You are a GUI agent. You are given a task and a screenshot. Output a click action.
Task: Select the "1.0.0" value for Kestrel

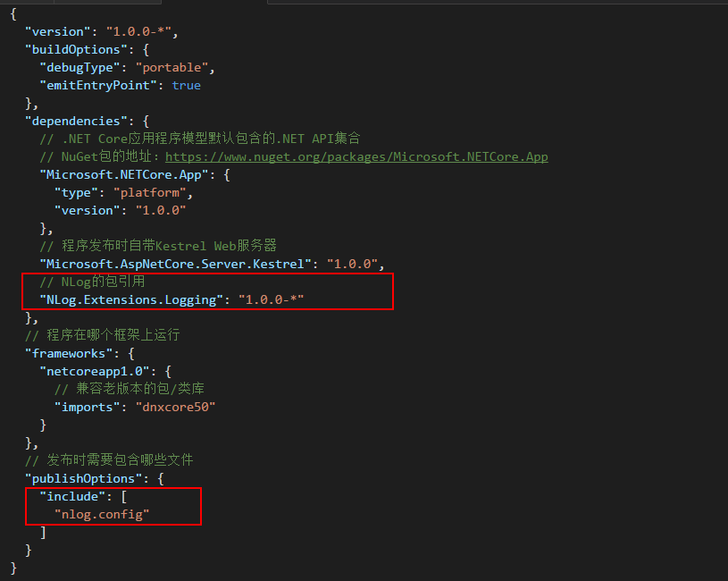click(352, 265)
